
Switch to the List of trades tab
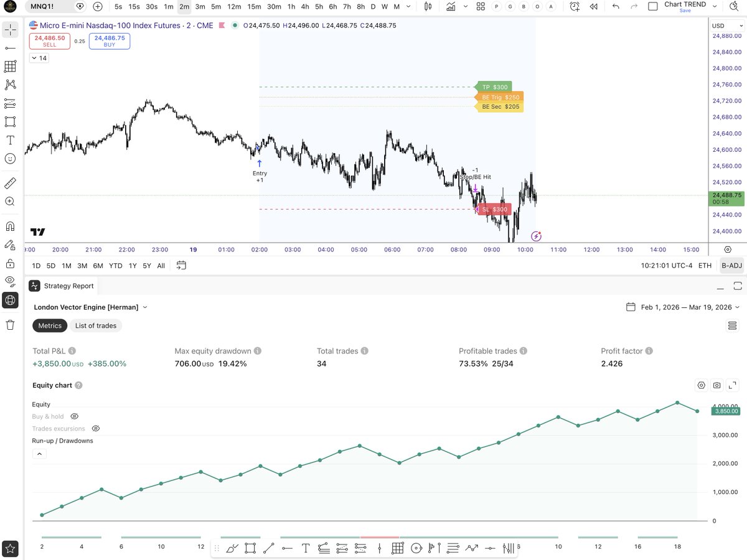[95, 325]
